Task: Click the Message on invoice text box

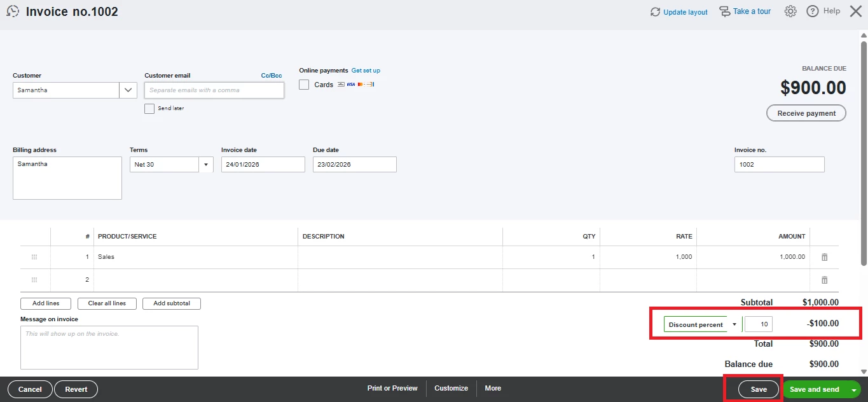Action: pos(109,347)
